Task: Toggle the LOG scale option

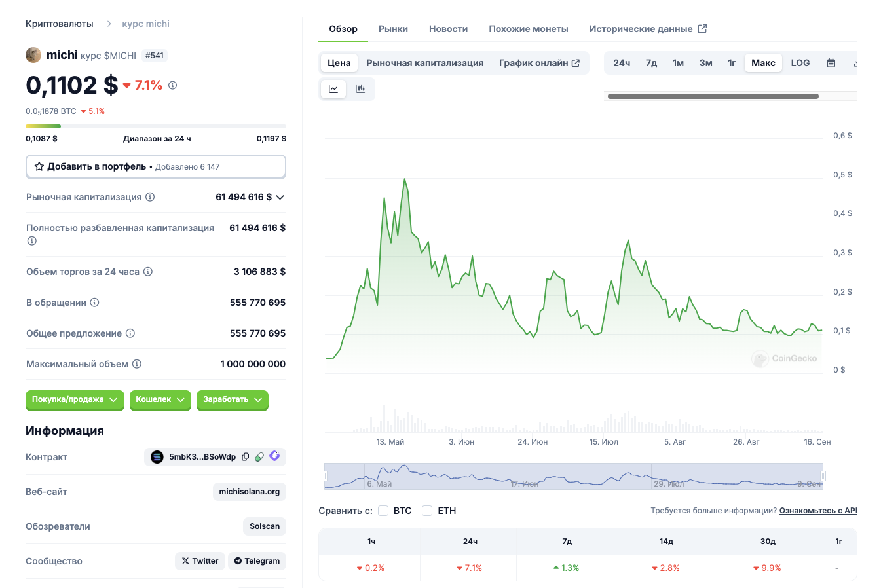Action: pyautogui.click(x=800, y=63)
